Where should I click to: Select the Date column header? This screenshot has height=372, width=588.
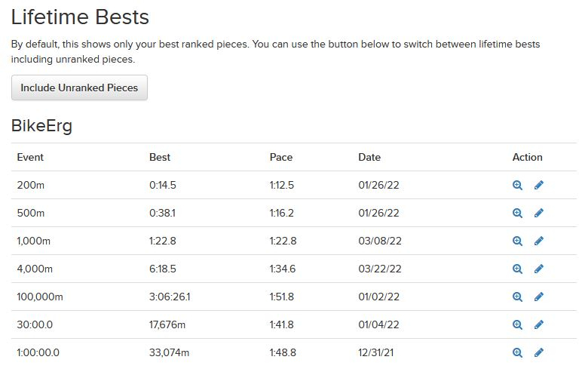[x=369, y=157]
